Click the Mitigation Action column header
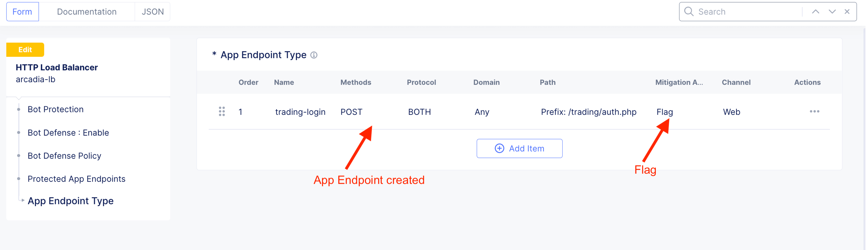 pos(679,82)
